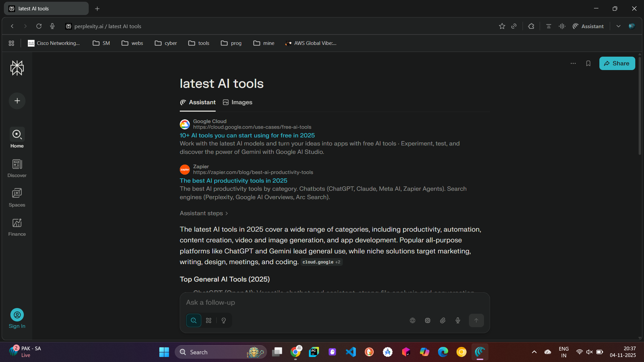Click the globe sources icon in input box
644x362 pixels.
(413, 320)
